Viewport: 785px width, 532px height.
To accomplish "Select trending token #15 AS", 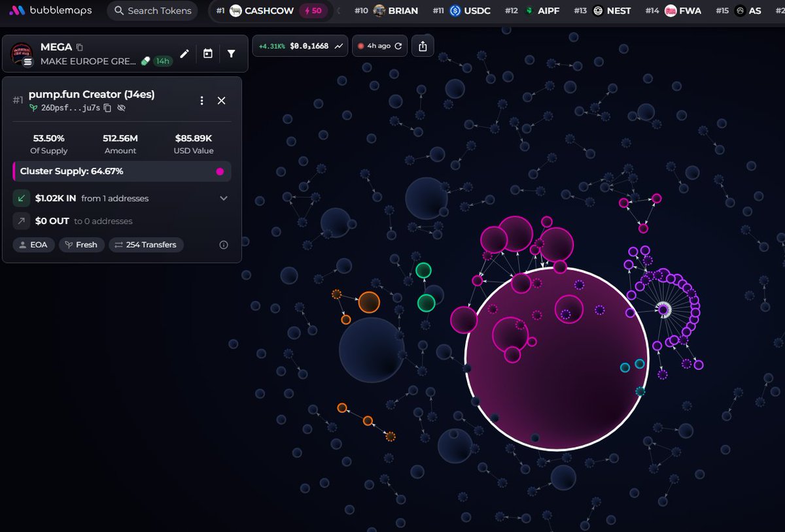I will pos(739,10).
